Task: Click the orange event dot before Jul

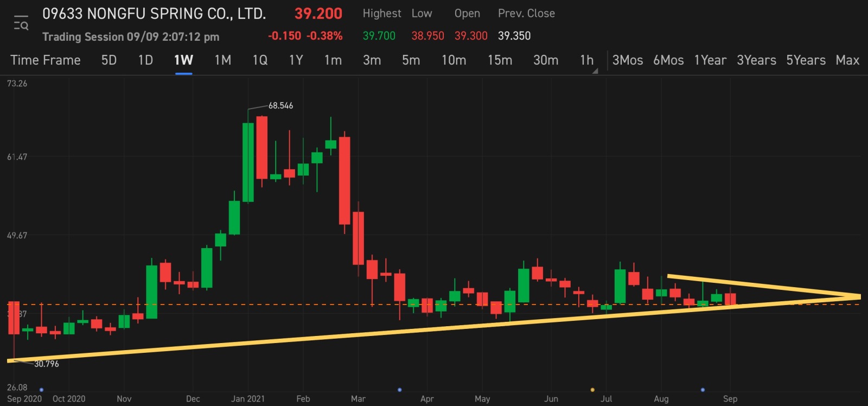Action: coord(592,390)
